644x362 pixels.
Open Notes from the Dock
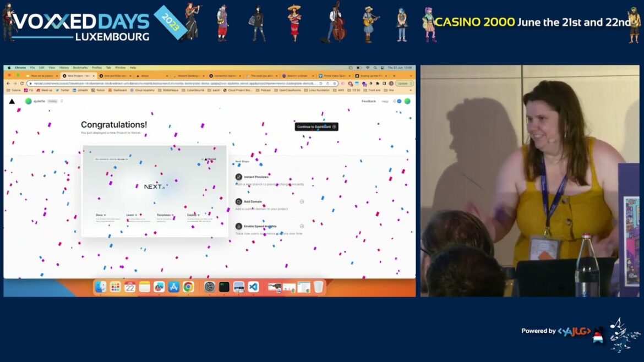coord(145,287)
